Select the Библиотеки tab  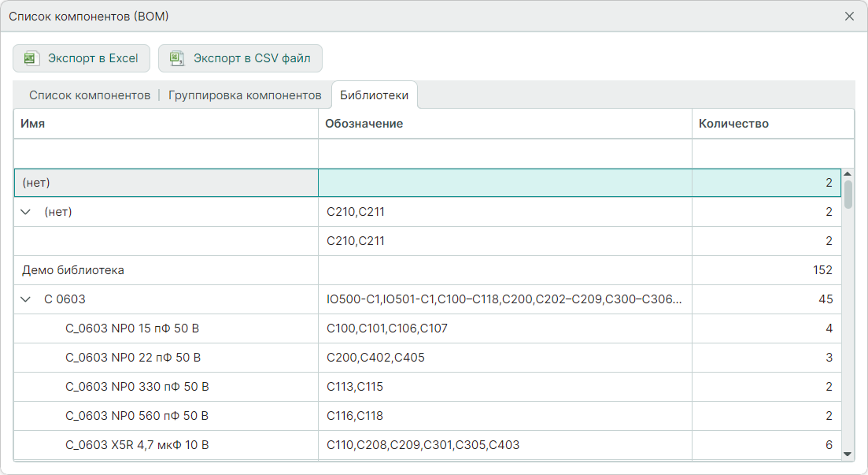[374, 95]
